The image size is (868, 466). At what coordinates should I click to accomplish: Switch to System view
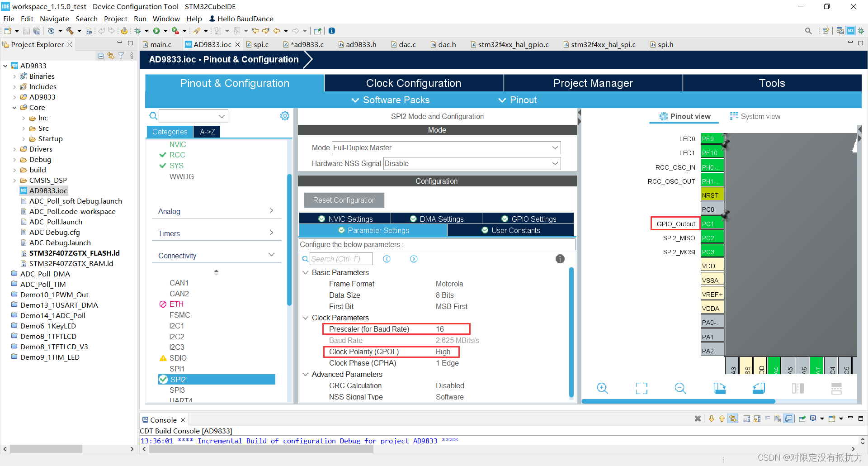click(755, 116)
